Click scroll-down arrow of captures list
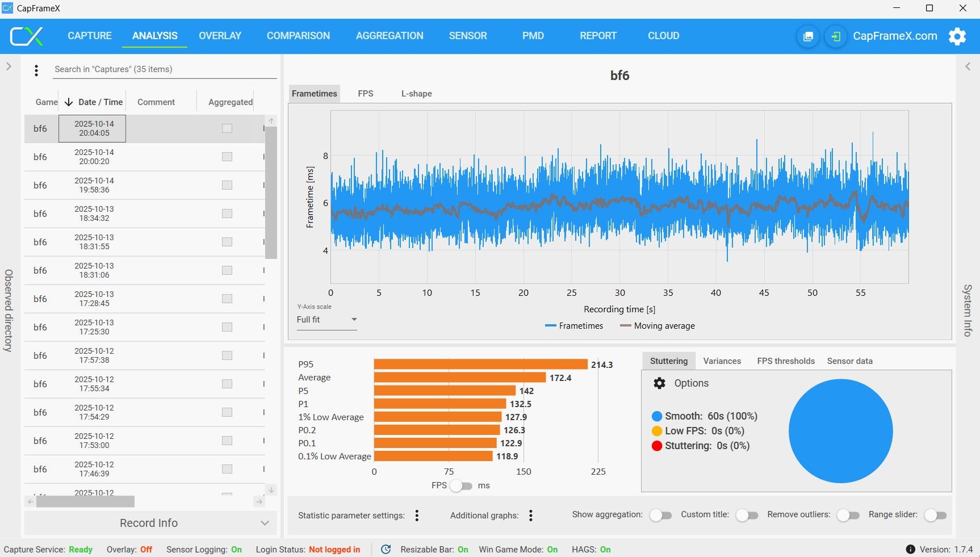Screen dimensions: 980x557 (271, 489)
